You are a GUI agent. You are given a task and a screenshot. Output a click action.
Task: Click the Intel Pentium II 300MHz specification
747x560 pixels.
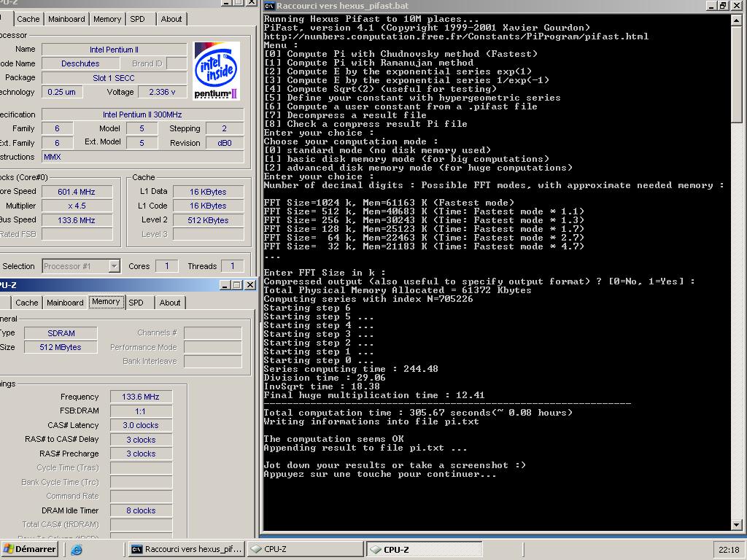point(142,114)
